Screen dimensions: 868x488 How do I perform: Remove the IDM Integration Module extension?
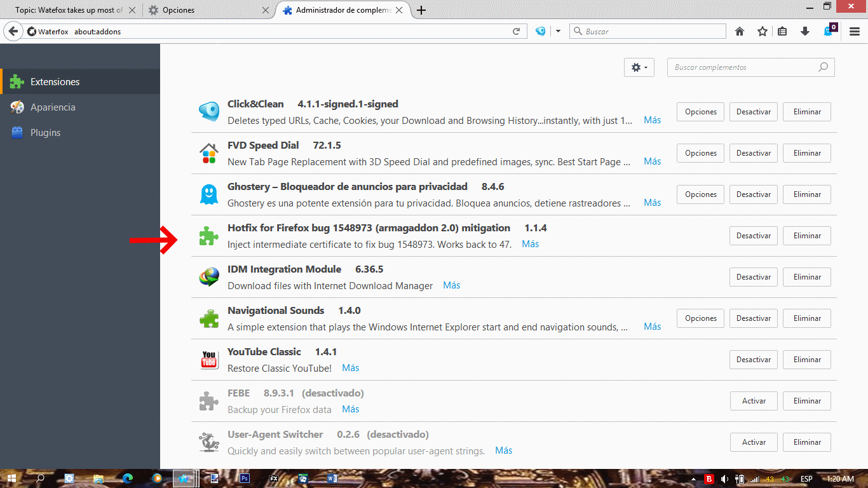806,277
